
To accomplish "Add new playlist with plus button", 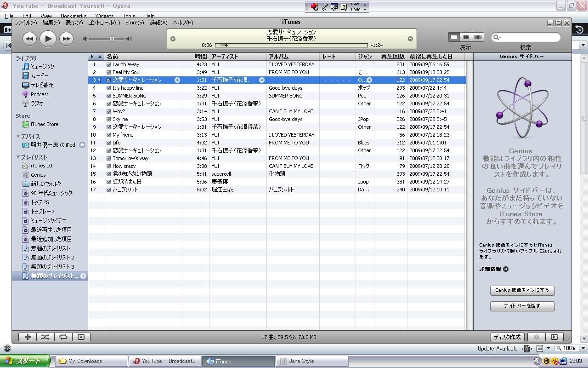I will [x=28, y=337].
